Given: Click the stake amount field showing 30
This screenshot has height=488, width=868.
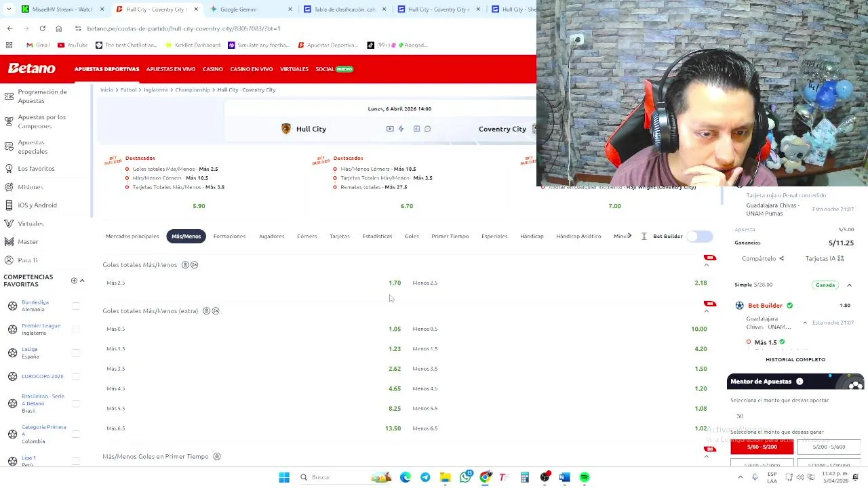Looking at the screenshot, I should click(795, 416).
